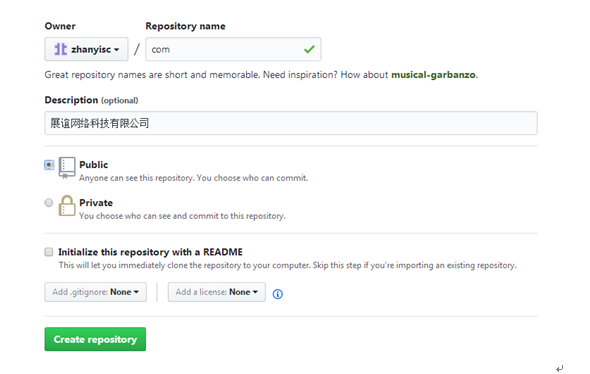Click the Description (optional) label

coord(91,100)
